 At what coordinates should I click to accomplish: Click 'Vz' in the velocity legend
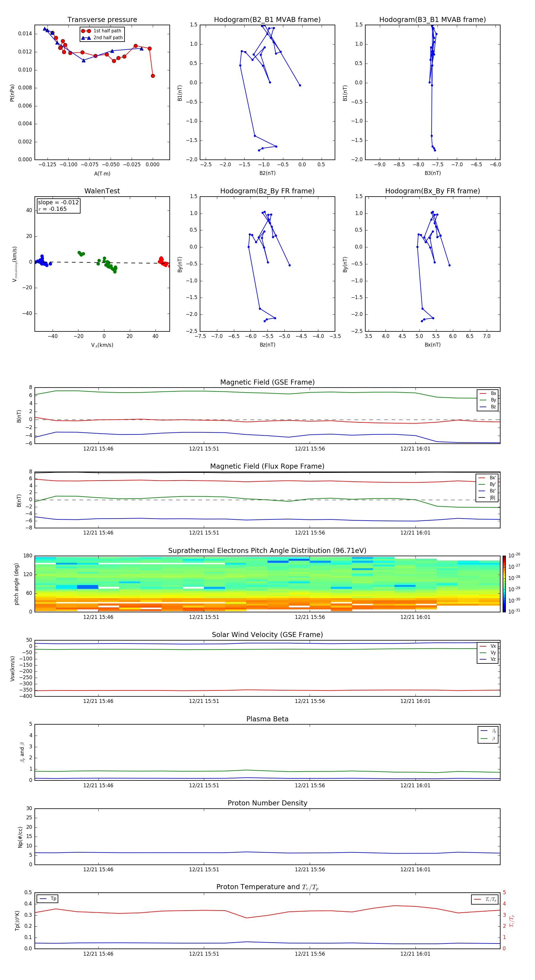pyautogui.click(x=488, y=659)
